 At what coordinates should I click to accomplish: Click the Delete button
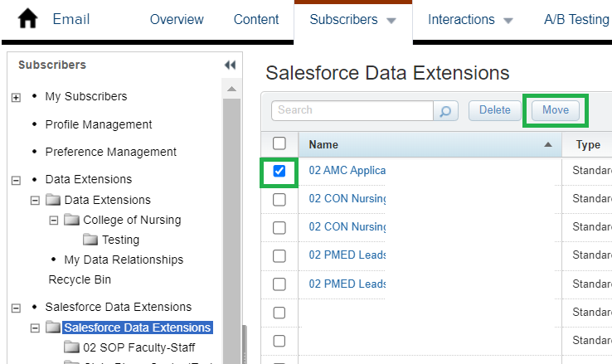pos(494,110)
